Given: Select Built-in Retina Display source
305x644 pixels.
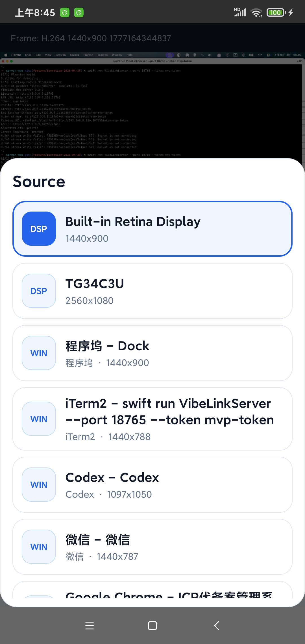Looking at the screenshot, I should pyautogui.click(x=152, y=229).
